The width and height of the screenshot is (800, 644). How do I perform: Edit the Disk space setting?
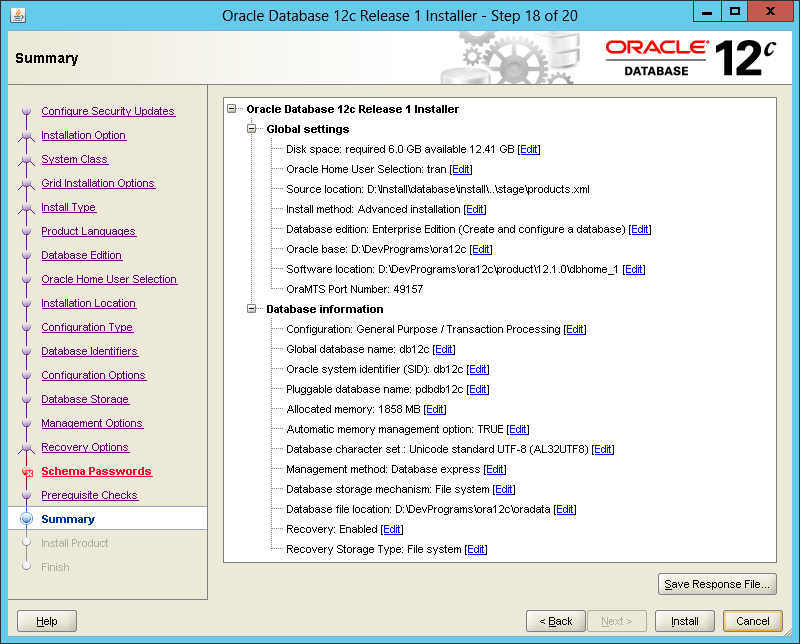coord(529,149)
